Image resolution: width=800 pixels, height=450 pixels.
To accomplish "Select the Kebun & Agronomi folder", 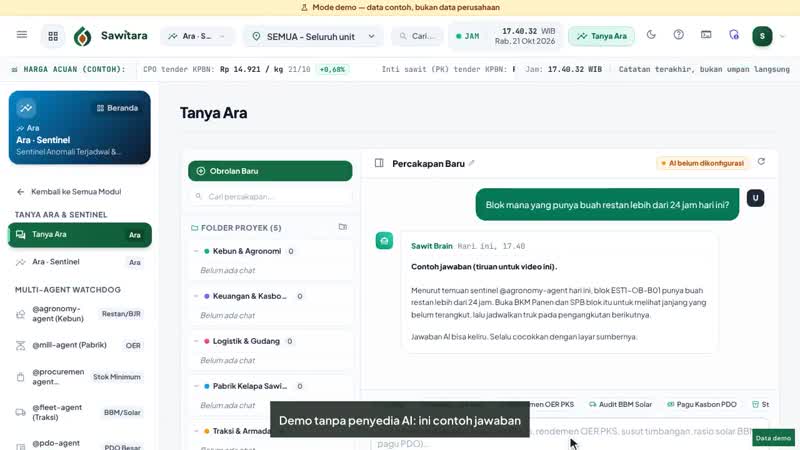I will tap(247, 251).
